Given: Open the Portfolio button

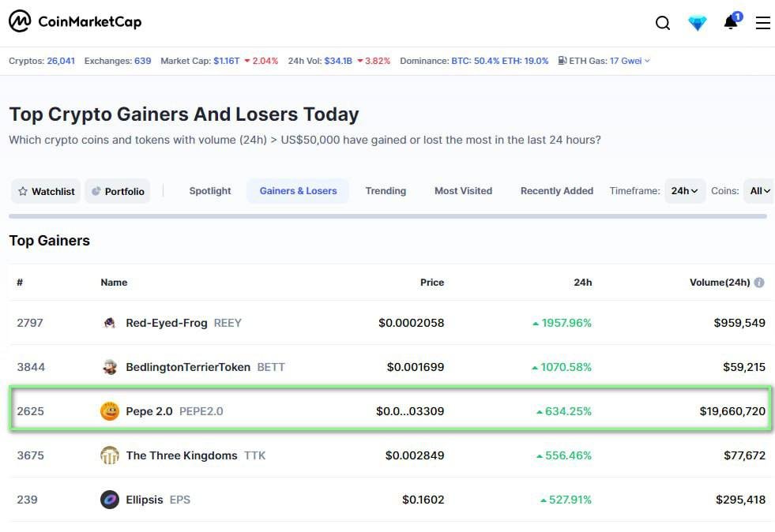Looking at the screenshot, I should tap(118, 191).
